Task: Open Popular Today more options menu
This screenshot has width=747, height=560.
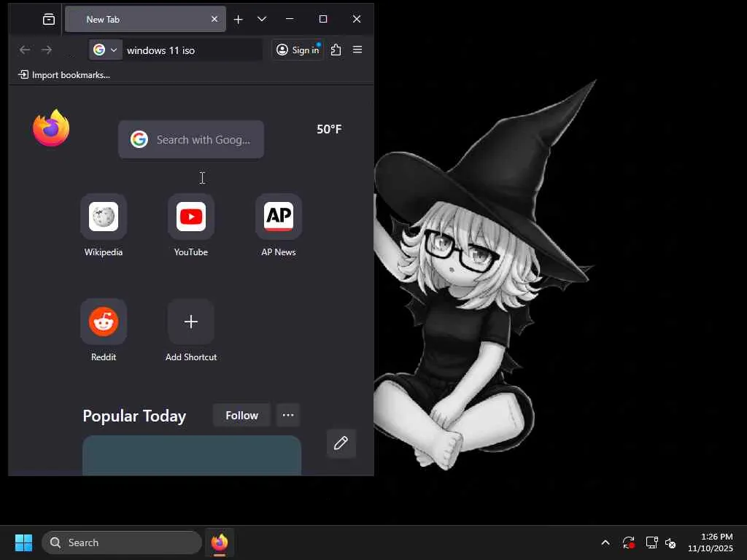Action: pyautogui.click(x=287, y=415)
